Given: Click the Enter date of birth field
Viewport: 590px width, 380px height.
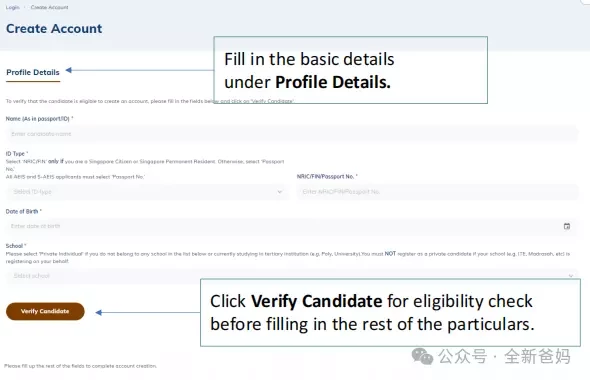Looking at the screenshot, I should coord(292,226).
